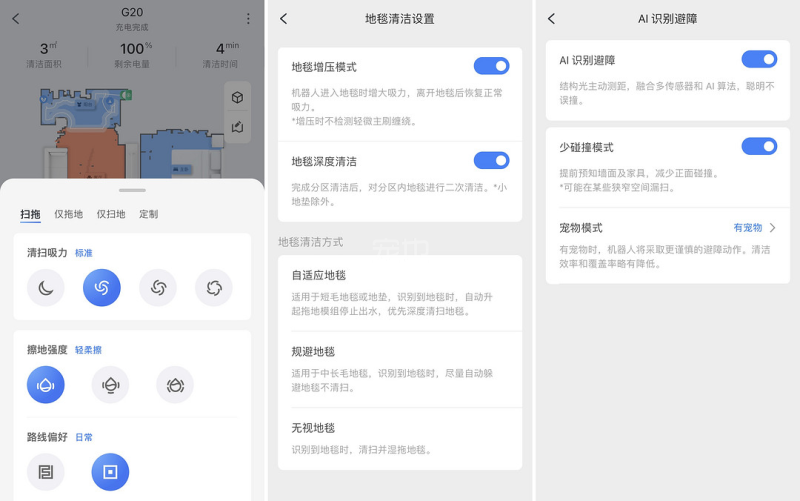This screenshot has width=800, height=501.
Task: Choose the strongest suction power icon
Action: click(214, 288)
